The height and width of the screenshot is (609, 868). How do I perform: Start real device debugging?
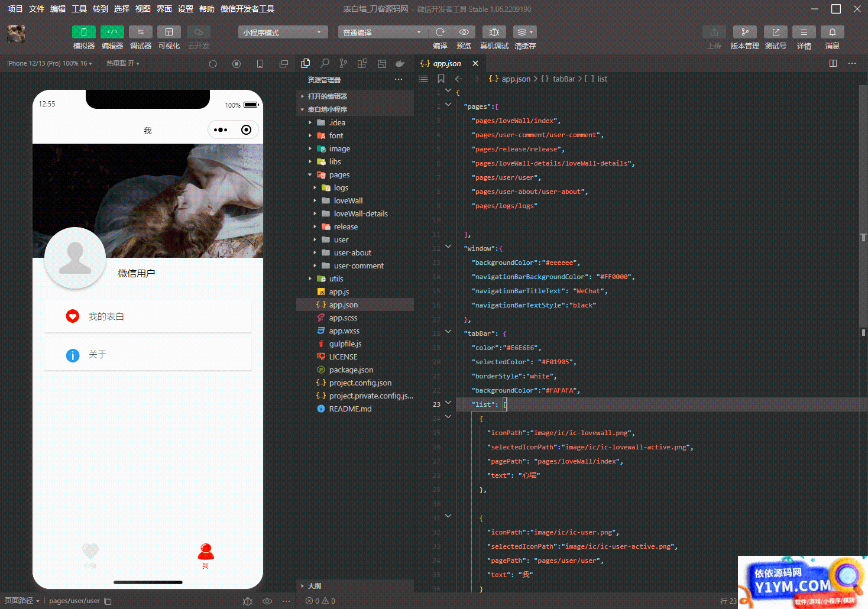click(494, 32)
